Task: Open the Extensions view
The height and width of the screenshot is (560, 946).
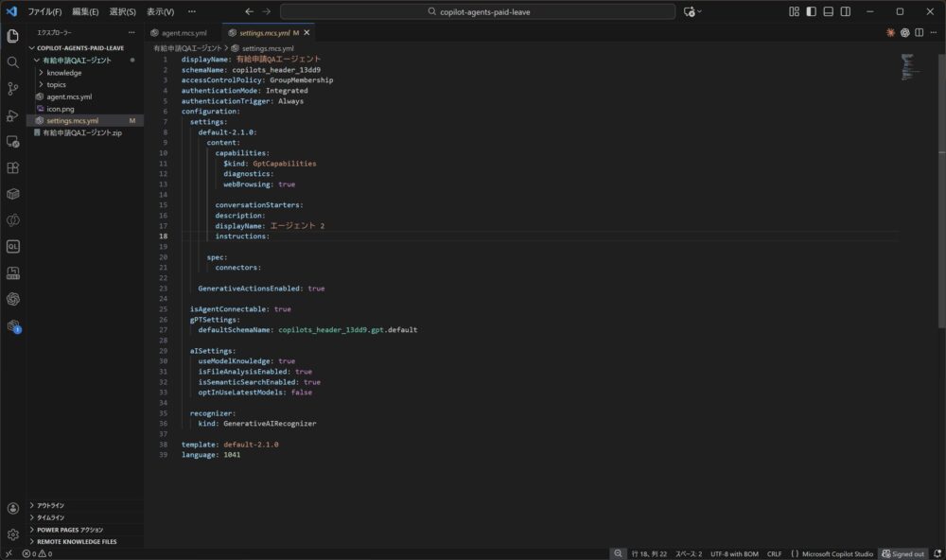Action: [12, 167]
